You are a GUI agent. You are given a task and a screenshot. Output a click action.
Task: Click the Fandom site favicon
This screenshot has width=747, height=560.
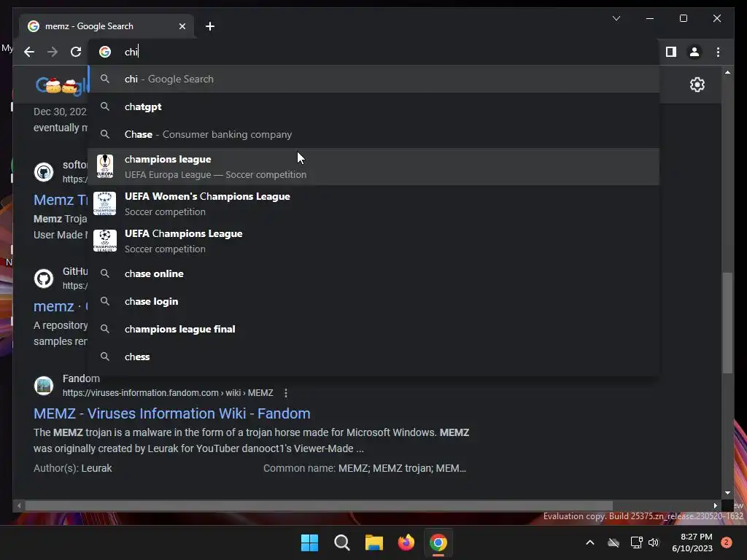44,385
